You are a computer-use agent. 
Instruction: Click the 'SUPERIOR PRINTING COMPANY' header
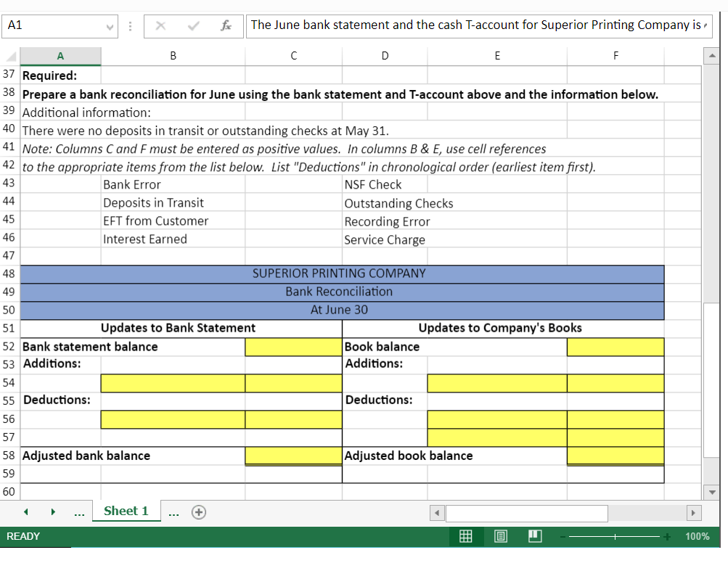342,274
